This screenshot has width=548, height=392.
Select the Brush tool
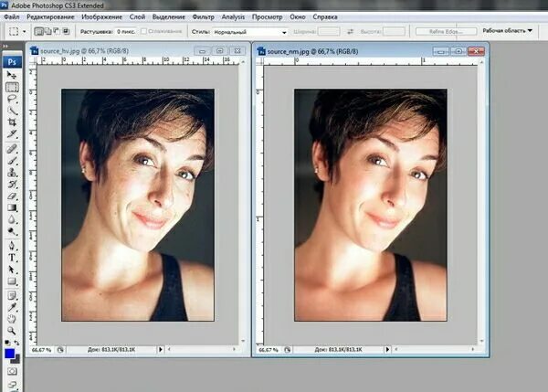[12, 161]
